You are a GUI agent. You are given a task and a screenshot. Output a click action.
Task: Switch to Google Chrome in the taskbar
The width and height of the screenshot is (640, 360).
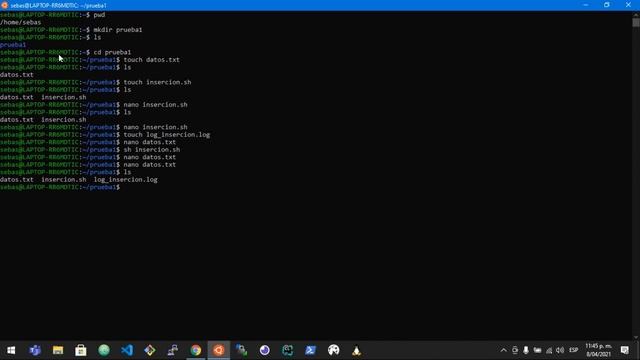tap(196, 350)
